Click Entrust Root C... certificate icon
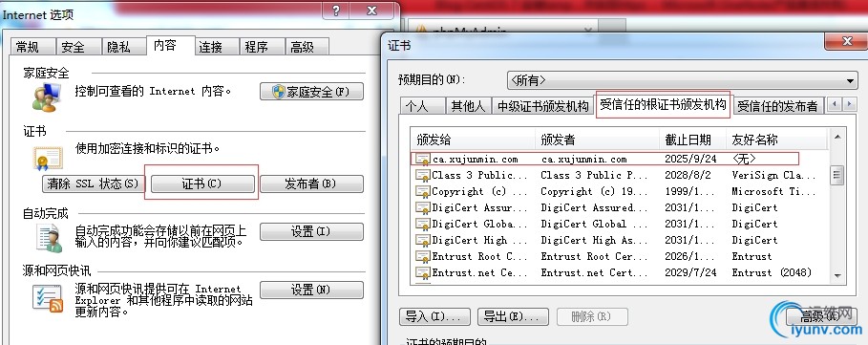868x345 pixels. click(423, 256)
